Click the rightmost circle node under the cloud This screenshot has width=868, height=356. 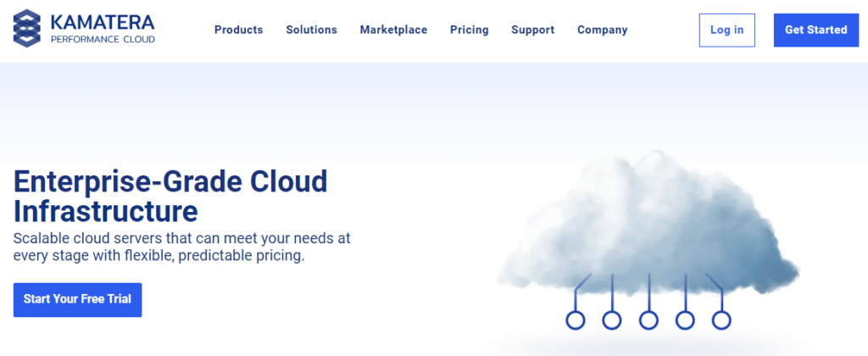(721, 320)
